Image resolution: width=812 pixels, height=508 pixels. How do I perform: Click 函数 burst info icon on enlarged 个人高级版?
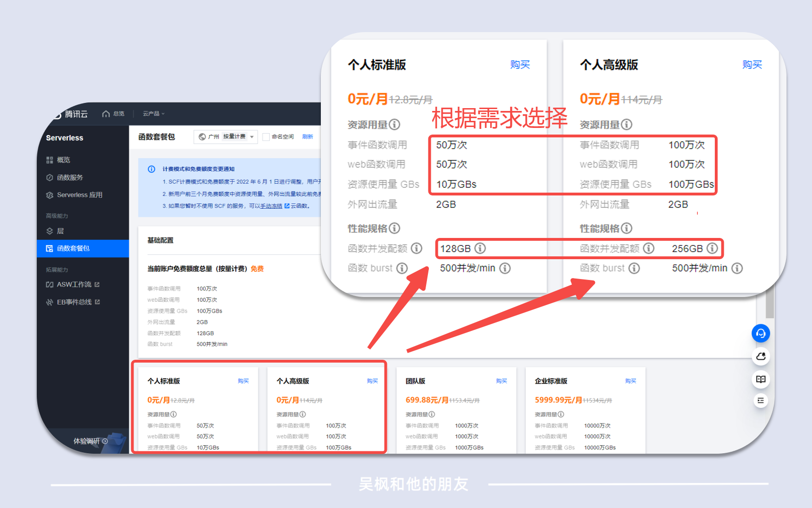tap(634, 268)
